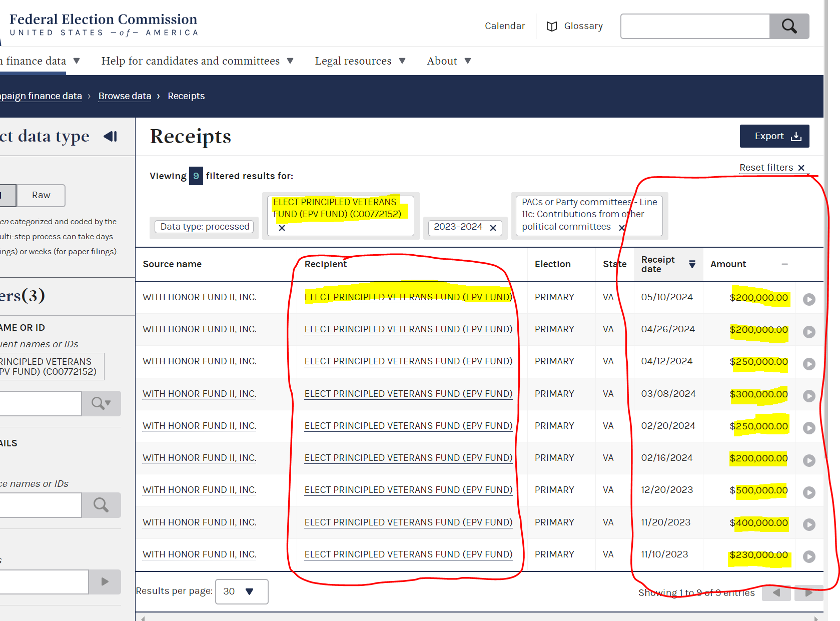
Task: Open the Calendar link
Action: point(505,26)
